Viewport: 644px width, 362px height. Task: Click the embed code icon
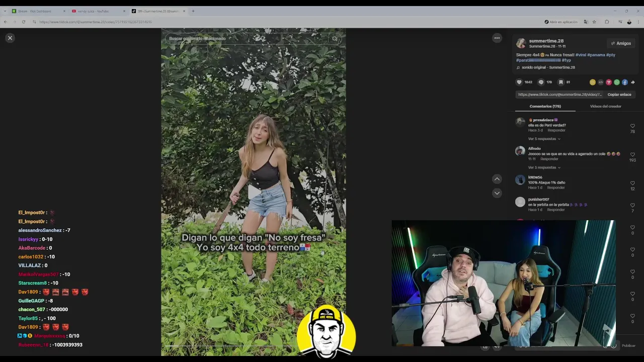click(x=601, y=82)
